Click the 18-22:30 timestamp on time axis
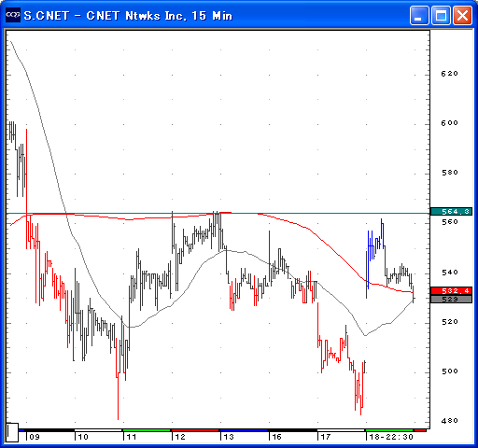 (x=391, y=437)
